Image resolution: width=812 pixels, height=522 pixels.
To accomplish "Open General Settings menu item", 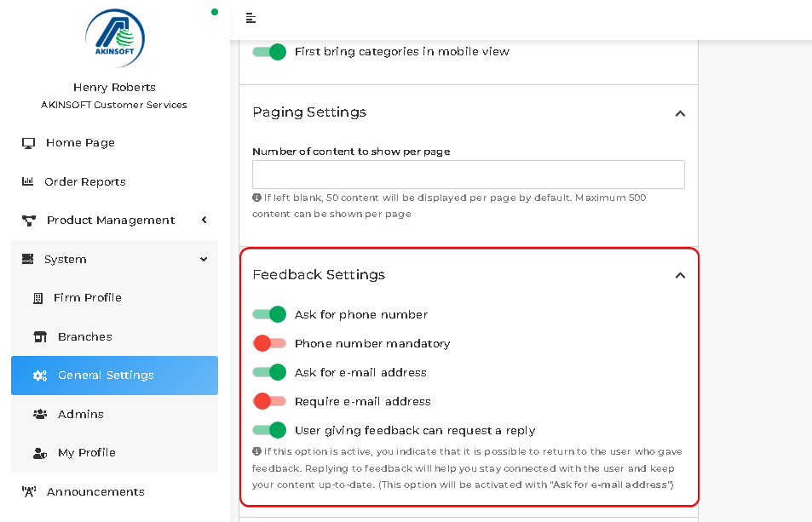I will point(114,376).
